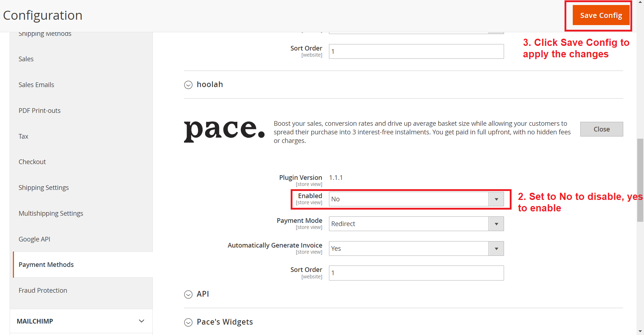Click the Plugin Version label
Screen dimensions: 644x335
pyautogui.click(x=301, y=178)
